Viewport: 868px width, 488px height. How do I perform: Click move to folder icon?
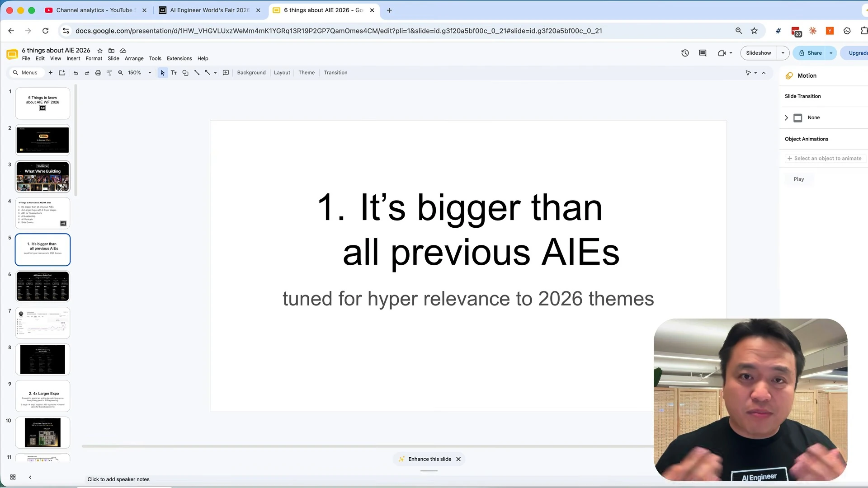click(111, 51)
